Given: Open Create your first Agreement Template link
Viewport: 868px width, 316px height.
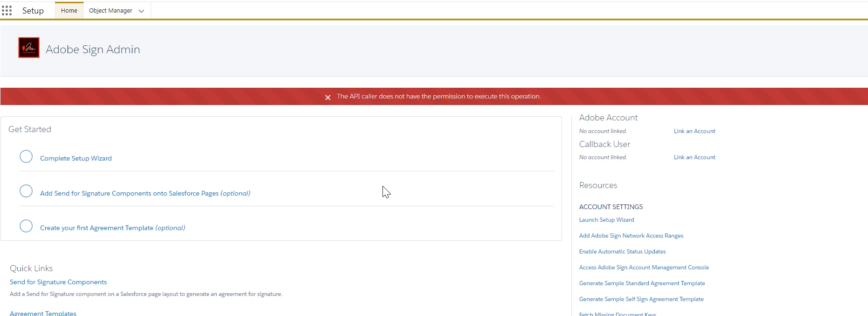Looking at the screenshot, I should [x=112, y=228].
